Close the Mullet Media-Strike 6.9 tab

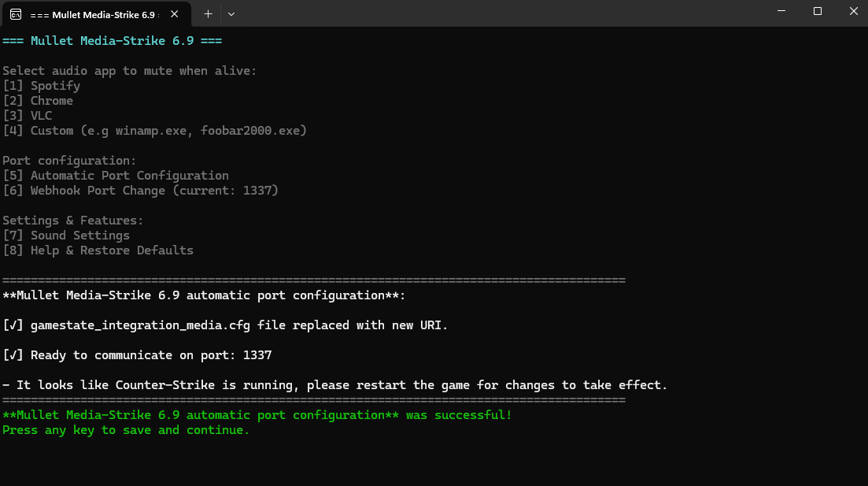click(x=175, y=14)
